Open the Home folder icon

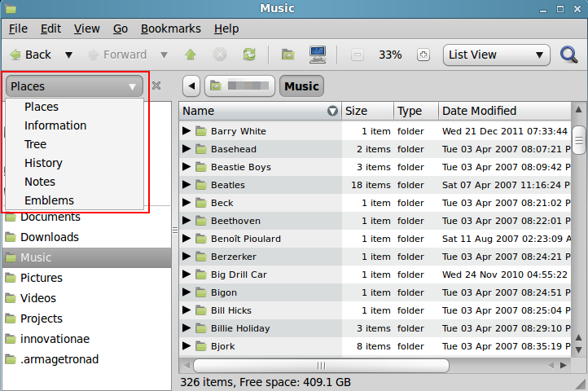coord(287,55)
